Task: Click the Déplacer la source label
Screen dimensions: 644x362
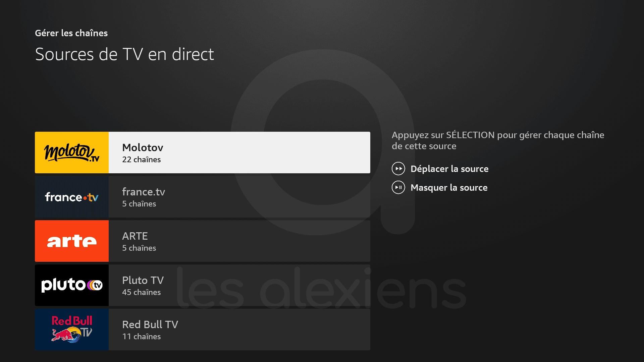Action: (x=449, y=169)
